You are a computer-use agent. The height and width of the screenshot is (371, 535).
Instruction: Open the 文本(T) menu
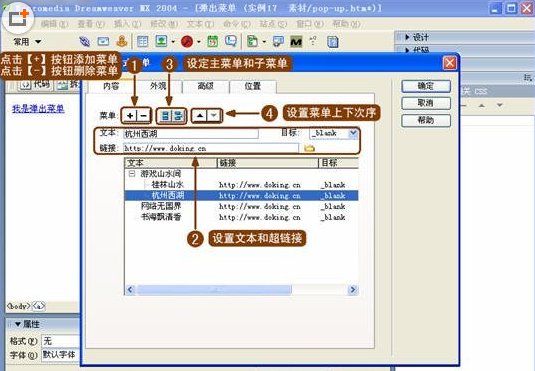tap(200, 24)
